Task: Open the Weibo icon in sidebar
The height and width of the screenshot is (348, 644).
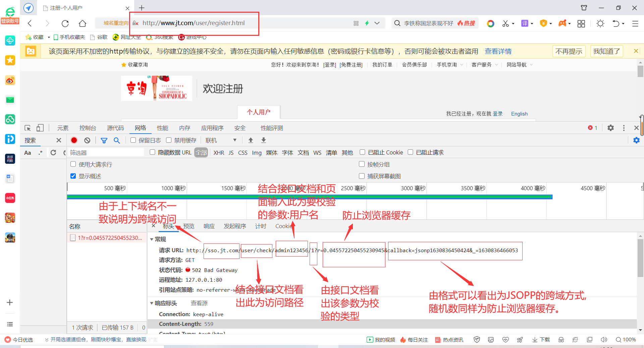Action: click(x=10, y=80)
